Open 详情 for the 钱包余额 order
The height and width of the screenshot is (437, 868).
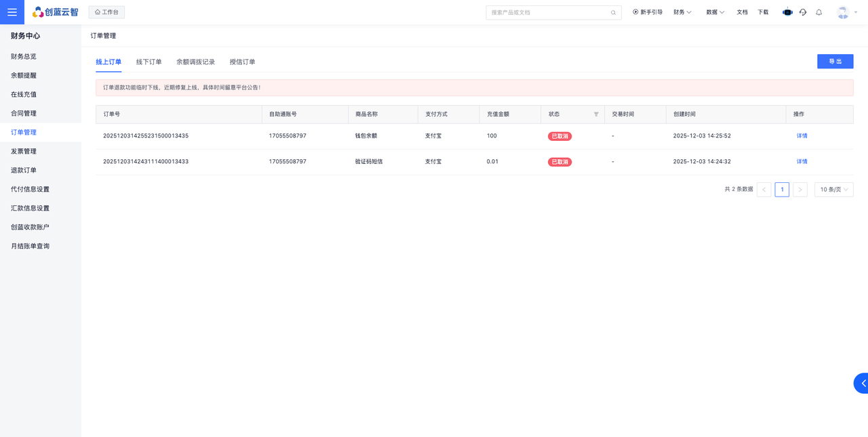[x=802, y=136]
